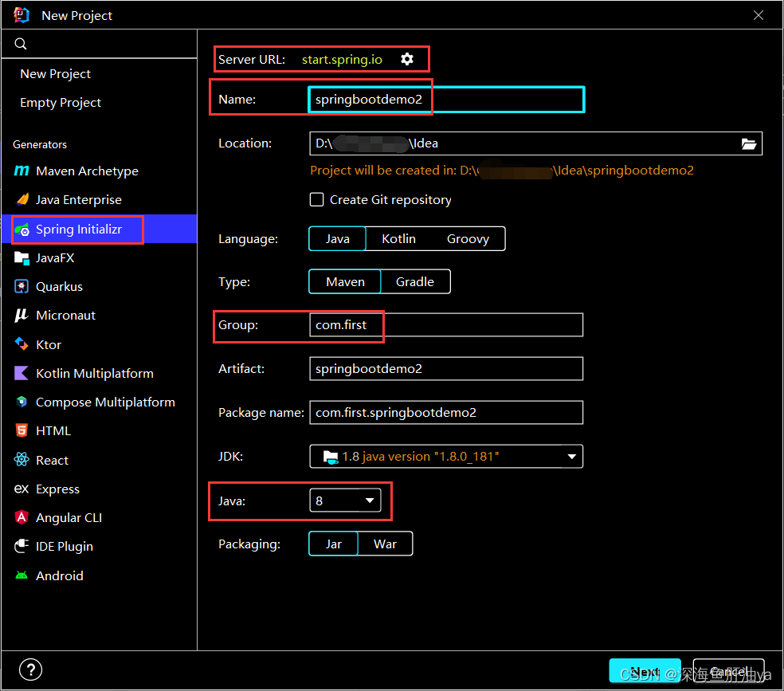Image resolution: width=784 pixels, height=691 pixels.
Task: Click the Artifact input field
Action: coord(446,368)
